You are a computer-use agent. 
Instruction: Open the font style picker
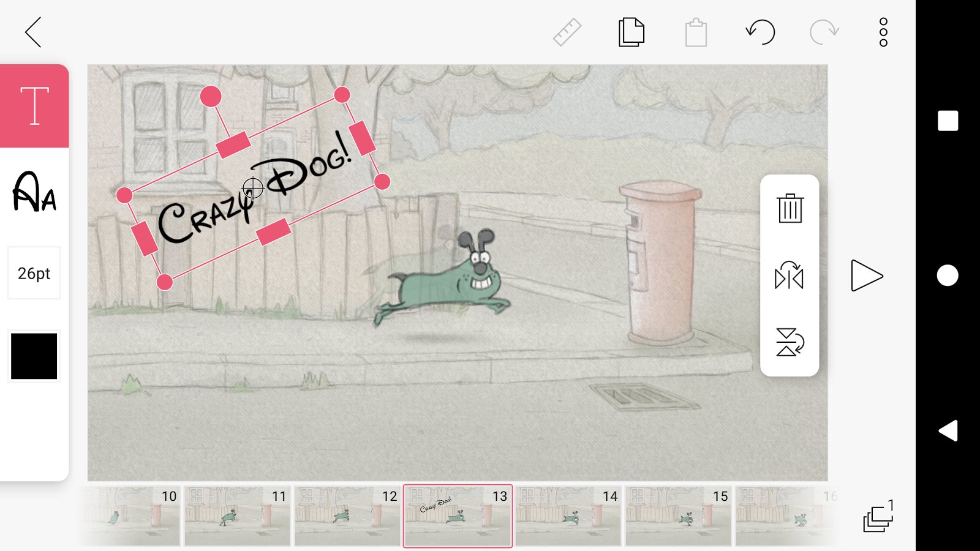pos(34,192)
